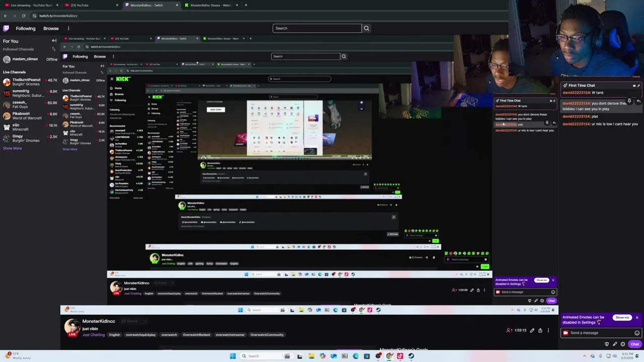Click the red camera icon in chat box
The height and width of the screenshot is (362, 644).
(566, 333)
